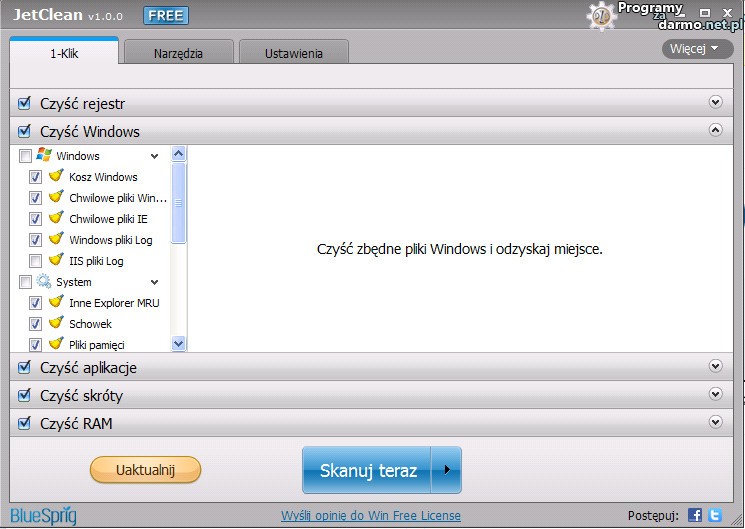The width and height of the screenshot is (745, 529).
Task: Click the BlueSprig logo
Action: tap(44, 515)
